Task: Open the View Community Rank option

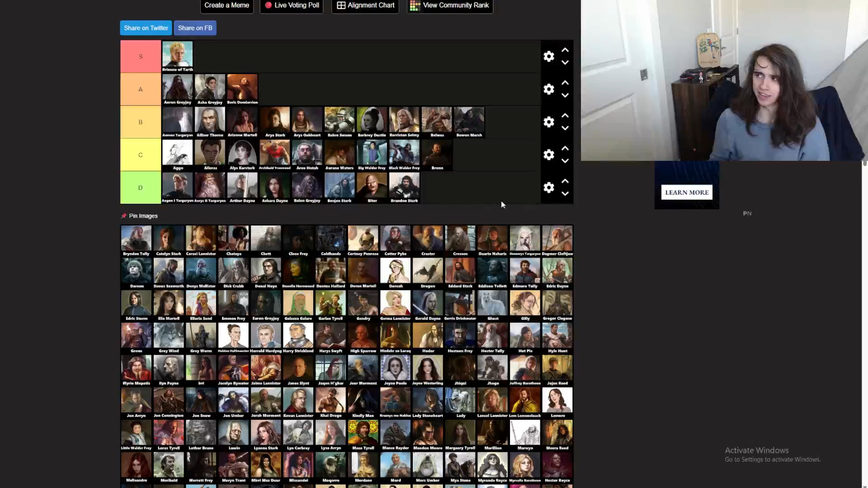Action: point(450,5)
